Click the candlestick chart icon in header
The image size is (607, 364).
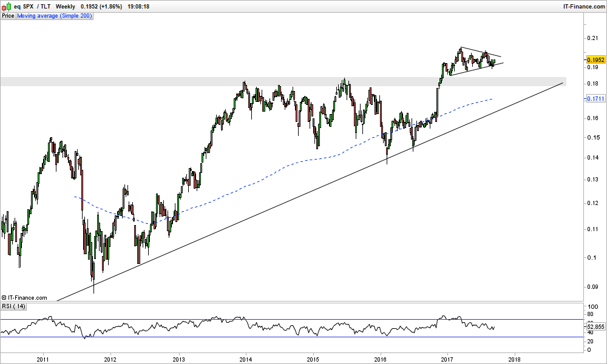(5, 6)
